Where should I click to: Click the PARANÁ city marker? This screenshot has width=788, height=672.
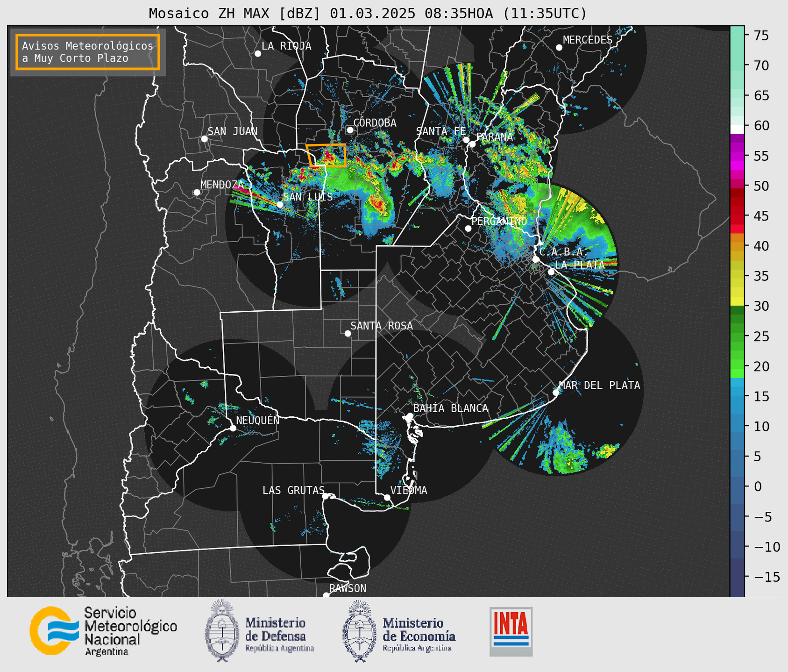pyautogui.click(x=472, y=144)
